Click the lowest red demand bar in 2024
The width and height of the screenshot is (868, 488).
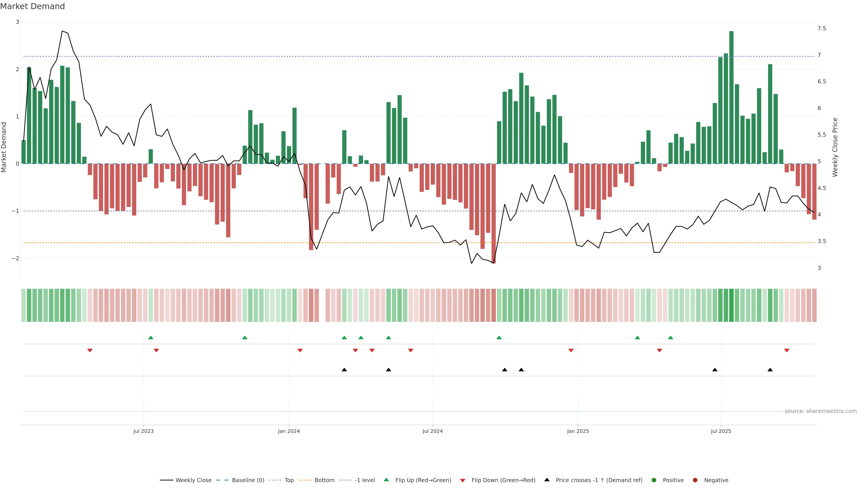pos(494,213)
